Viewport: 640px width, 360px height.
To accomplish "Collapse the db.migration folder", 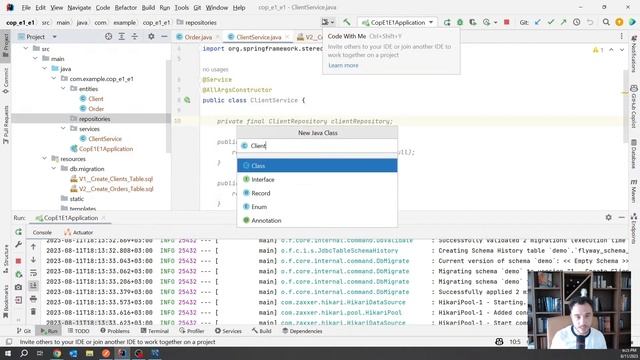I will coord(54,169).
